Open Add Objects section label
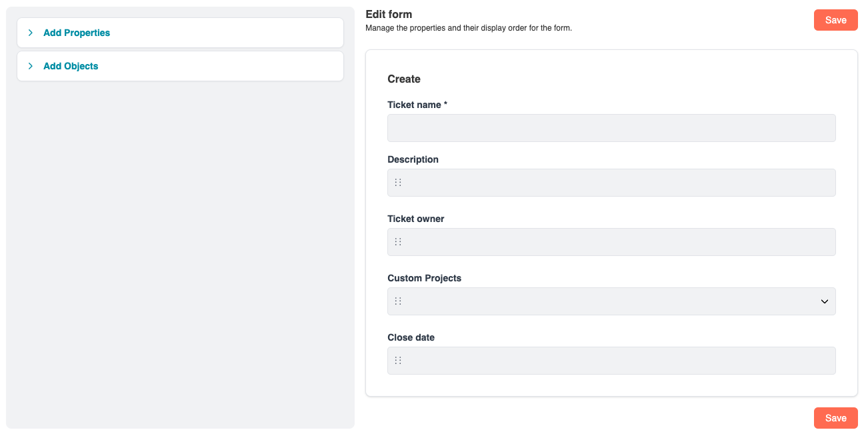 71,66
